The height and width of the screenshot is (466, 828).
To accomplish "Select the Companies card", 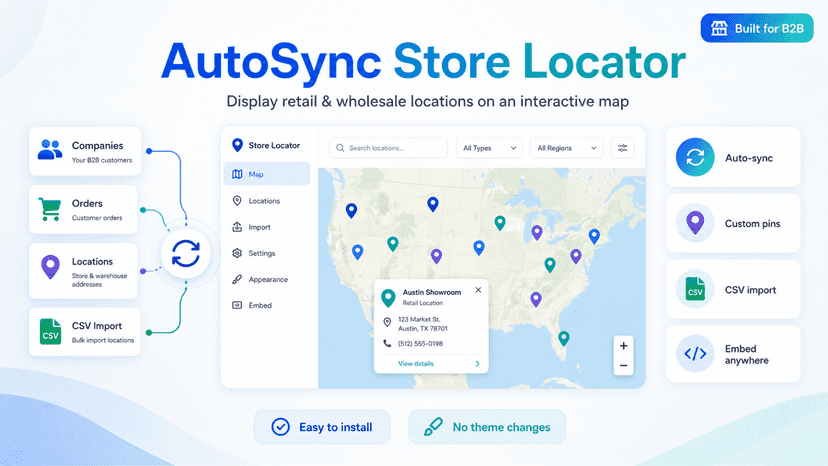I will pyautogui.click(x=85, y=151).
